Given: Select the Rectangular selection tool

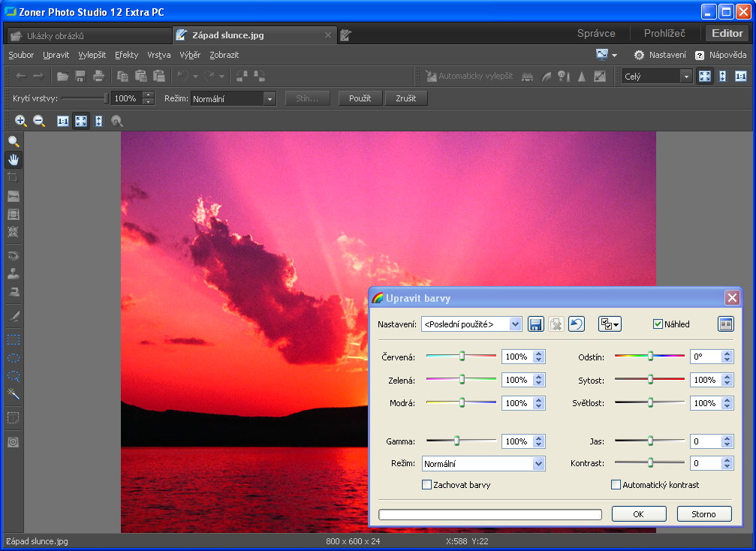Looking at the screenshot, I should pyautogui.click(x=14, y=339).
